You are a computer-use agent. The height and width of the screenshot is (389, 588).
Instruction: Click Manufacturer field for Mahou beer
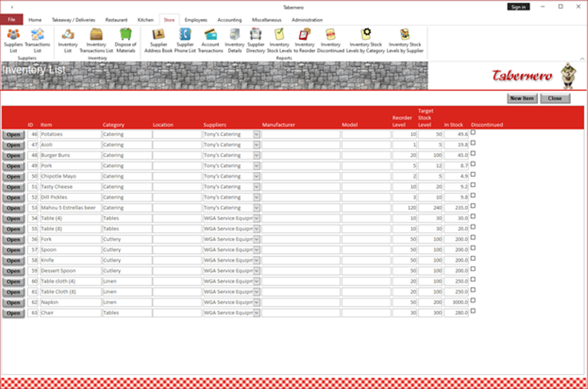301,208
